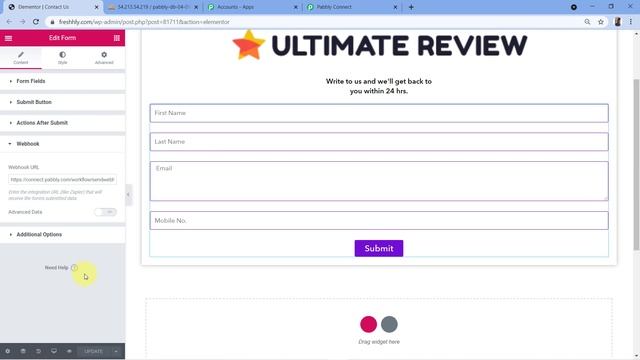The image size is (640, 360).
Task: Click the Preview Changes eye icon
Action: 69,351
